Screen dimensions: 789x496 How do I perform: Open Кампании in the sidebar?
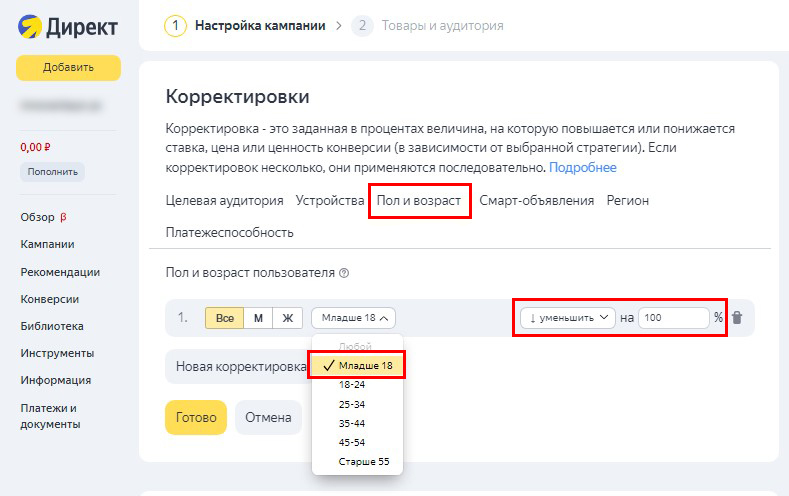click(x=47, y=244)
